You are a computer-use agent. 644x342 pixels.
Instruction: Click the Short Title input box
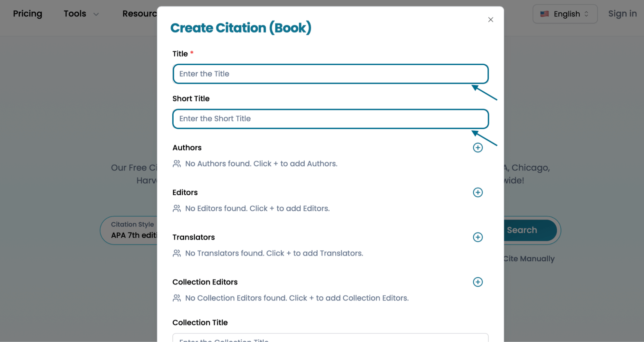click(330, 119)
